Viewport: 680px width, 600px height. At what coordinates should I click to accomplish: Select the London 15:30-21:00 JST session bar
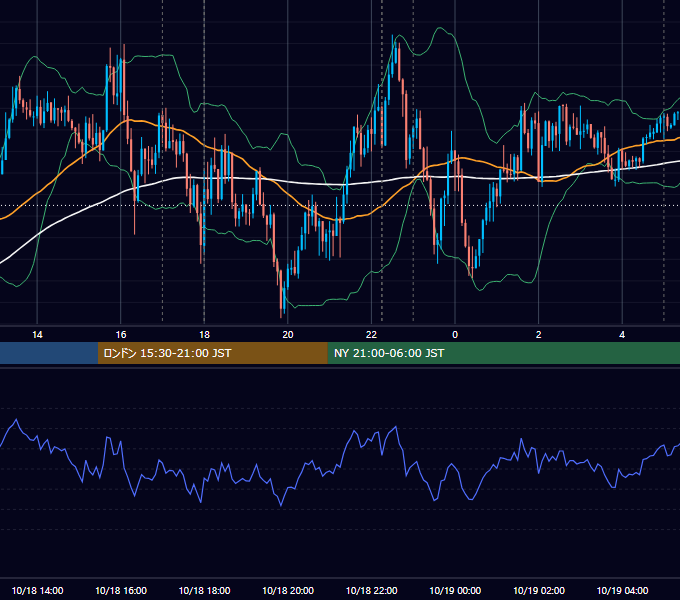point(212,353)
